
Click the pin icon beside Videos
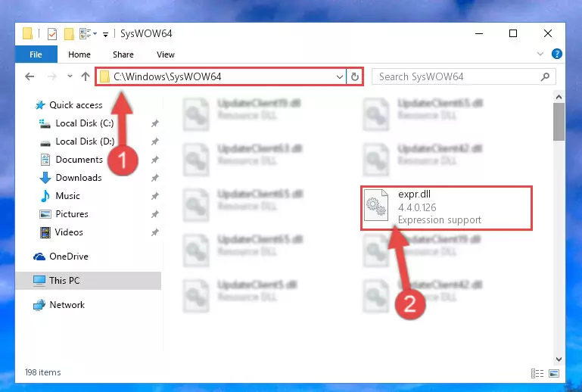tap(155, 232)
